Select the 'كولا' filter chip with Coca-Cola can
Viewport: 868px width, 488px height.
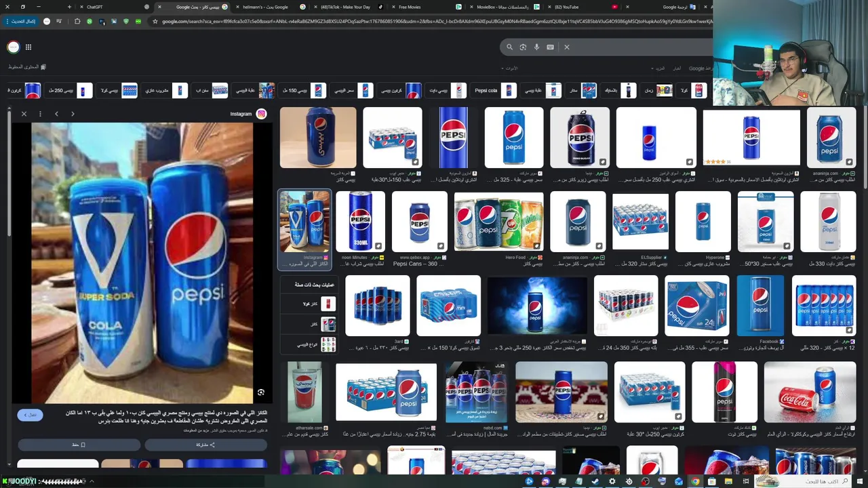coord(692,90)
